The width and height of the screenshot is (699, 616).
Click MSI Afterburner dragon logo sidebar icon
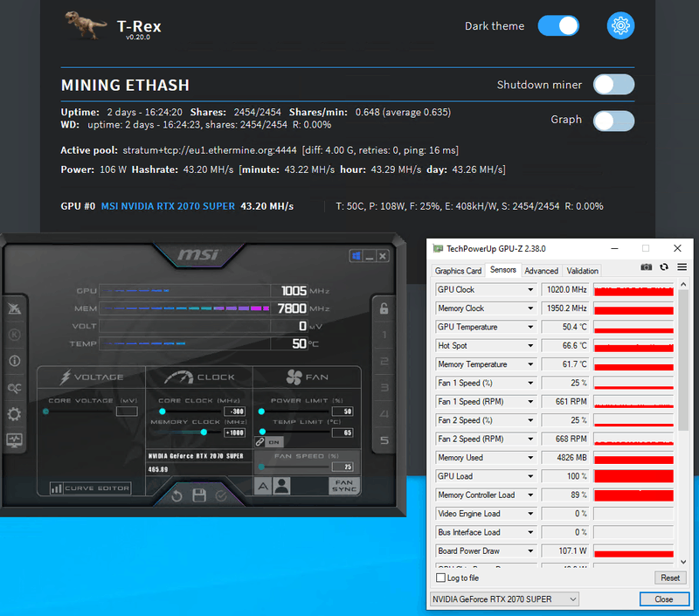tap(14, 308)
